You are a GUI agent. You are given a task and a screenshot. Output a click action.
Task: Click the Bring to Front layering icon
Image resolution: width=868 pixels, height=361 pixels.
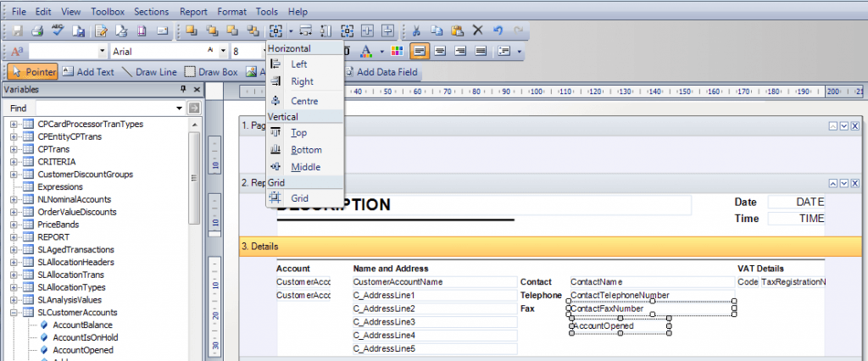(x=191, y=31)
